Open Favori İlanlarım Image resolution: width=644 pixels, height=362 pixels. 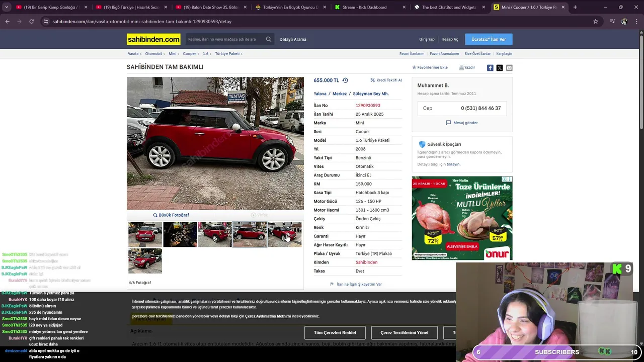click(412, 54)
